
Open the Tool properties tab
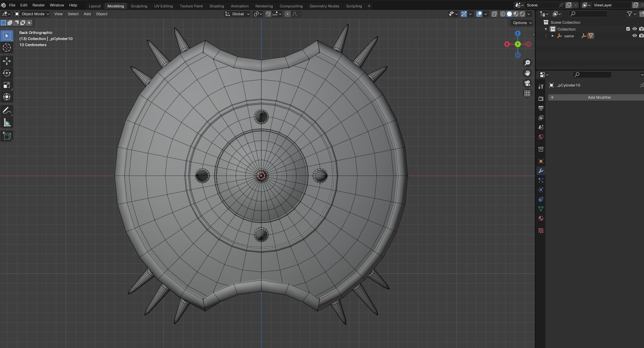(x=541, y=86)
